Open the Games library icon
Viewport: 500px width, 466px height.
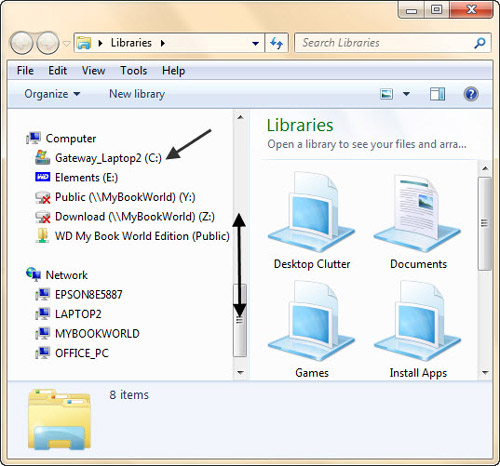click(x=312, y=329)
